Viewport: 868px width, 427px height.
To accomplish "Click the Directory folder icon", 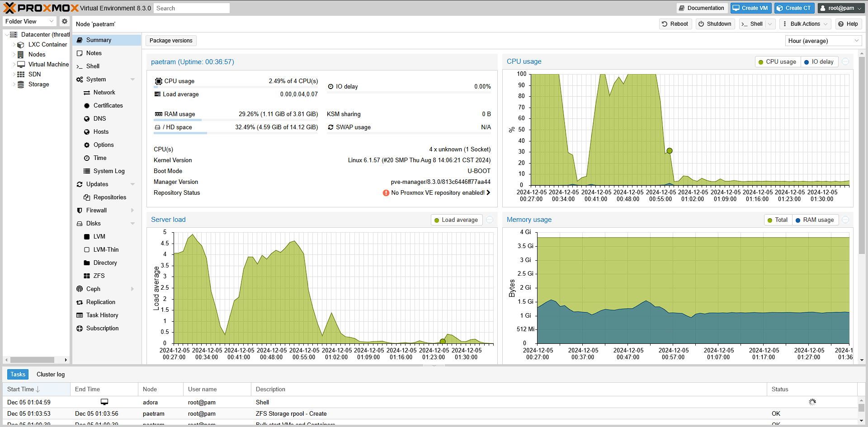I will [87, 263].
